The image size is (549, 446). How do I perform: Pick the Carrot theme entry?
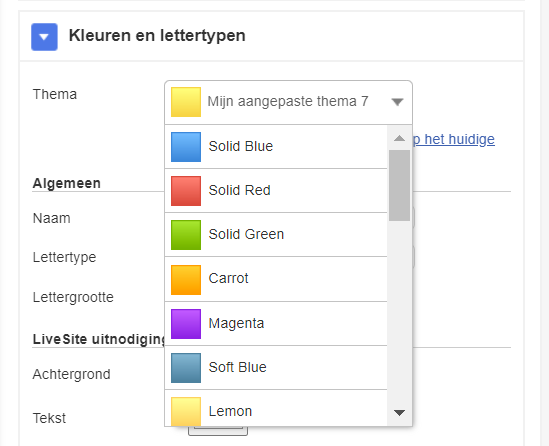(276, 279)
